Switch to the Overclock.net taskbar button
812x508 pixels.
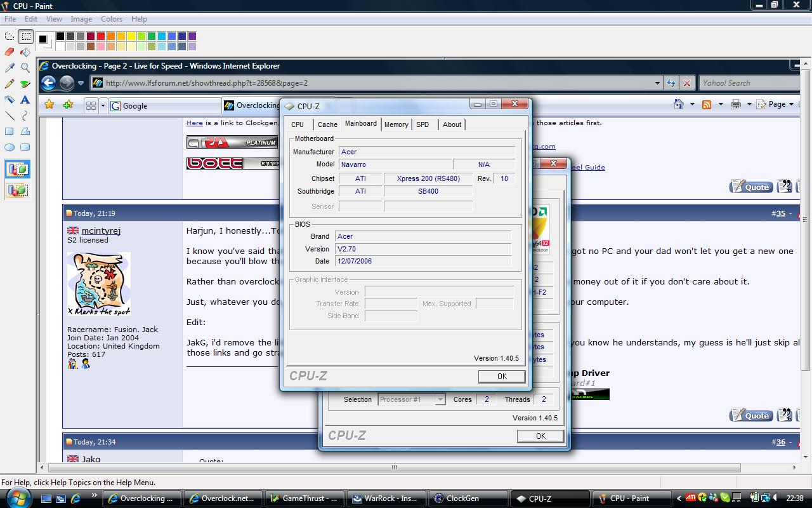coord(225,498)
